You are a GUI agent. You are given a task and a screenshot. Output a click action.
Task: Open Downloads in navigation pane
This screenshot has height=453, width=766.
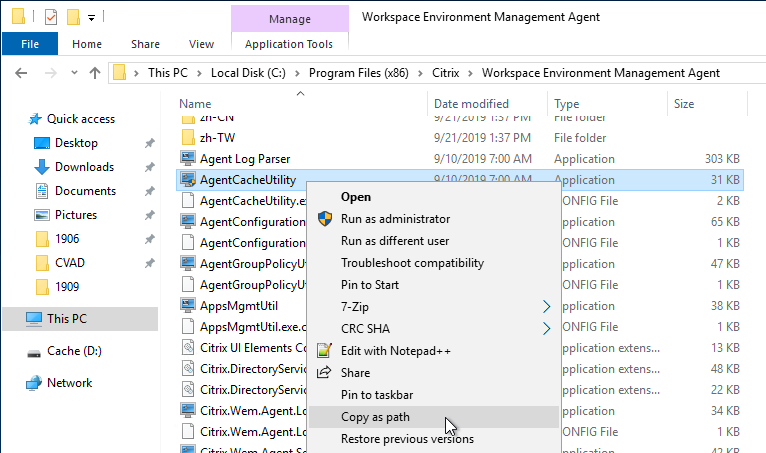[x=84, y=167]
